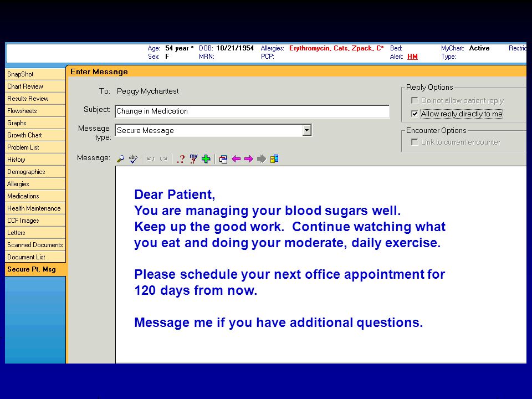
Task: Click into the Subject field
Action: [x=252, y=111]
